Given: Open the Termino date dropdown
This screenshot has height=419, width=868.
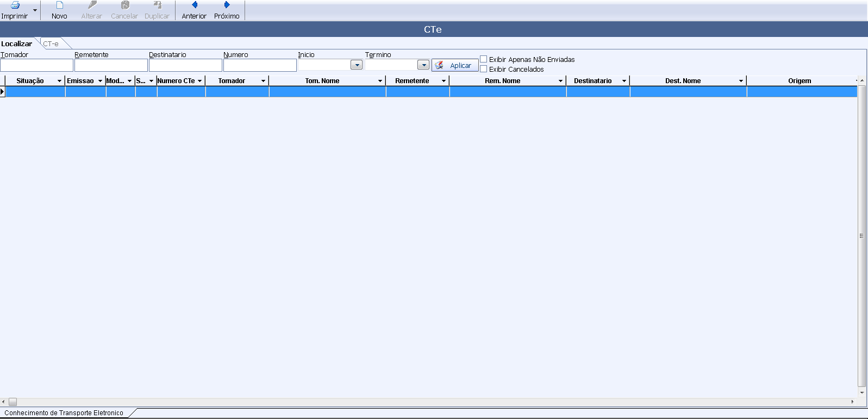Looking at the screenshot, I should (423, 65).
